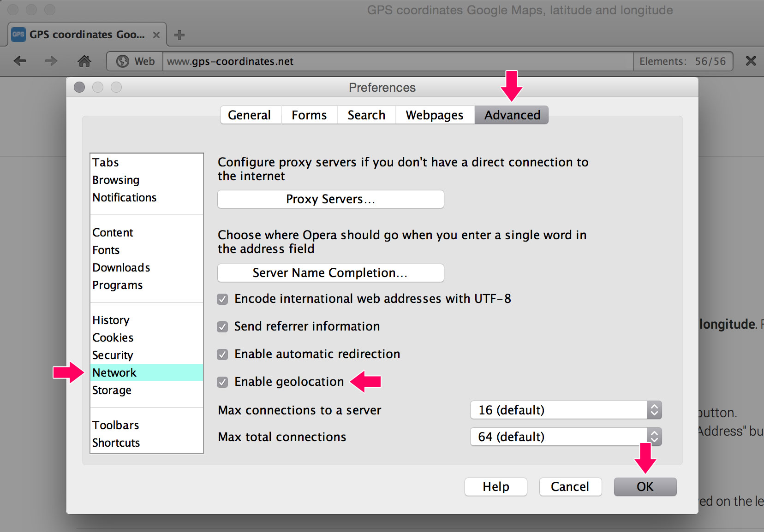This screenshot has height=532, width=764.
Task: Select Programs in the settings list
Action: (x=147, y=285)
